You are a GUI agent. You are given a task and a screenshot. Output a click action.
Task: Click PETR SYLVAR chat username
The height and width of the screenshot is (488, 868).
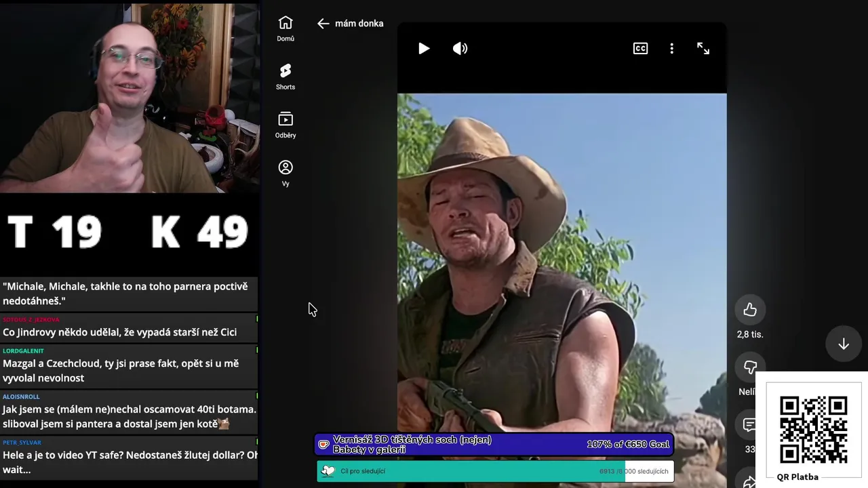(x=22, y=443)
